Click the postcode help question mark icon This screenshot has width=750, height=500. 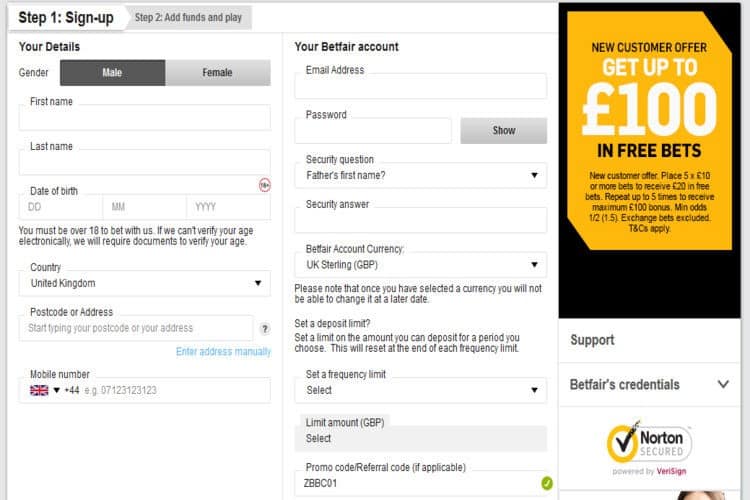click(x=265, y=329)
